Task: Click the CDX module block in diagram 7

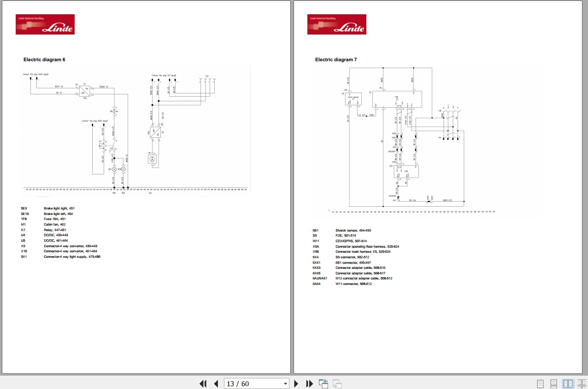Action: (x=406, y=172)
